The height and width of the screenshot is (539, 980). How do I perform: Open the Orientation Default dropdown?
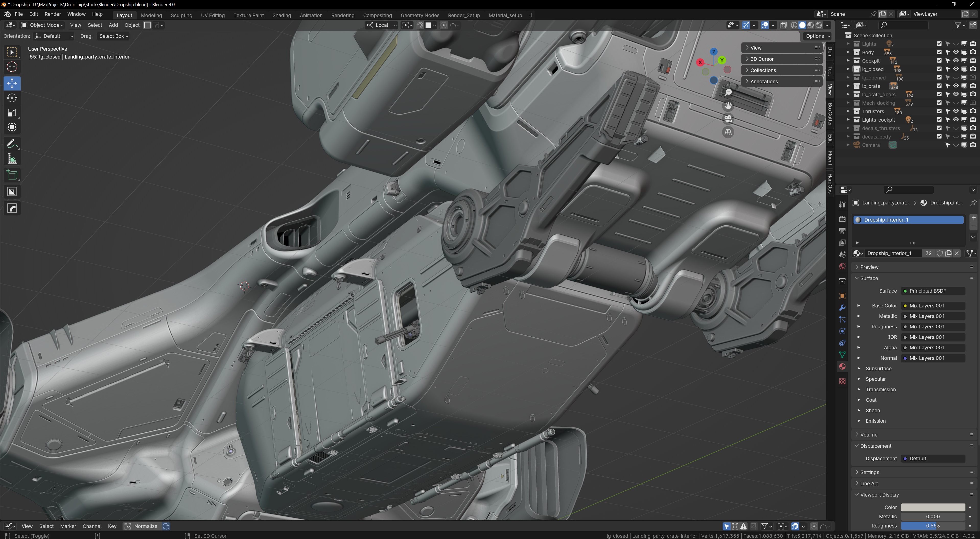[x=54, y=36]
